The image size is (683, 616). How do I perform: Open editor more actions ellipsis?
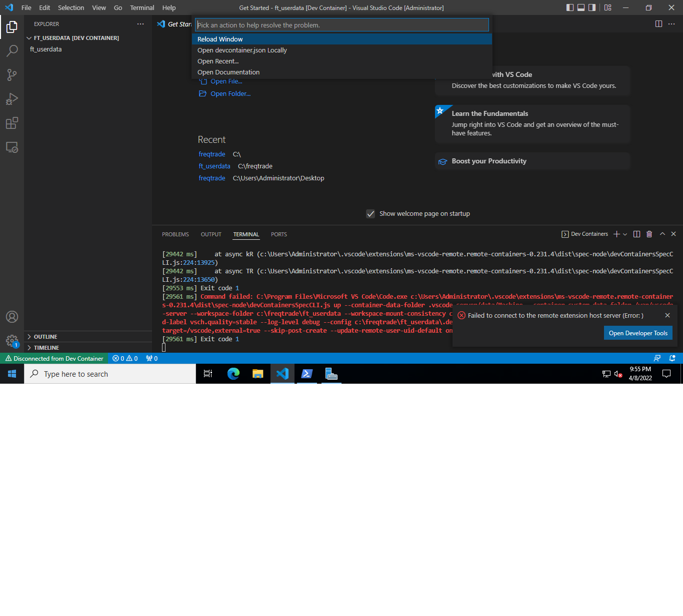(671, 24)
